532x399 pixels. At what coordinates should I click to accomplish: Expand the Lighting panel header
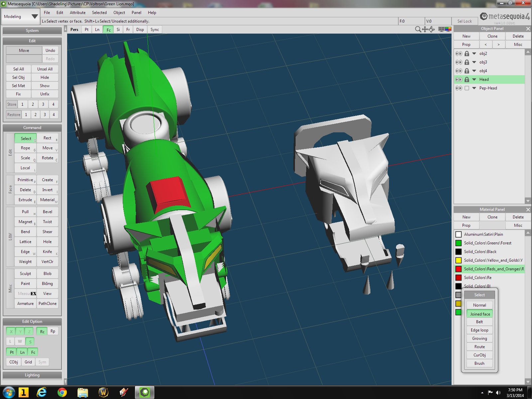[x=32, y=375]
